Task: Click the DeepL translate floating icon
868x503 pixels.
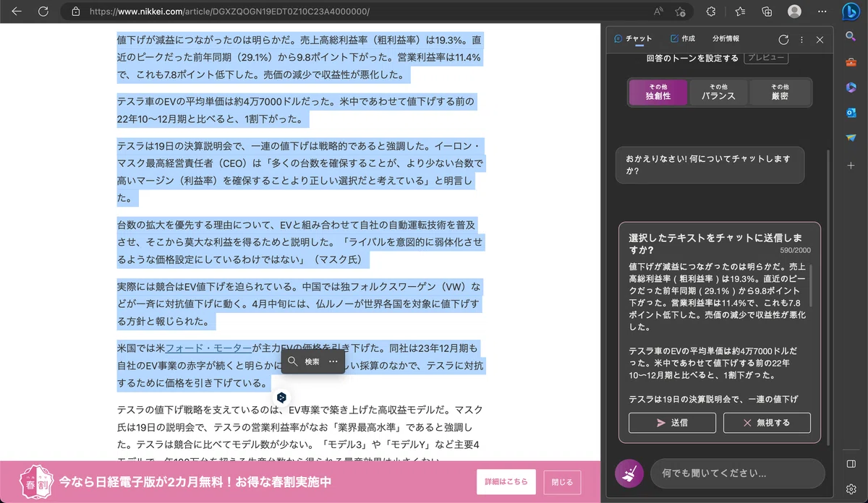Action: click(282, 397)
